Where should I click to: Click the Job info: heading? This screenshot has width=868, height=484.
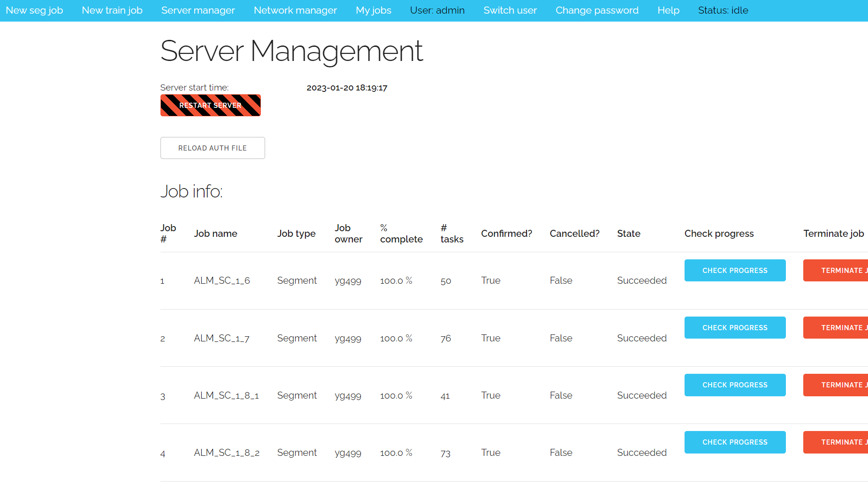(x=191, y=191)
